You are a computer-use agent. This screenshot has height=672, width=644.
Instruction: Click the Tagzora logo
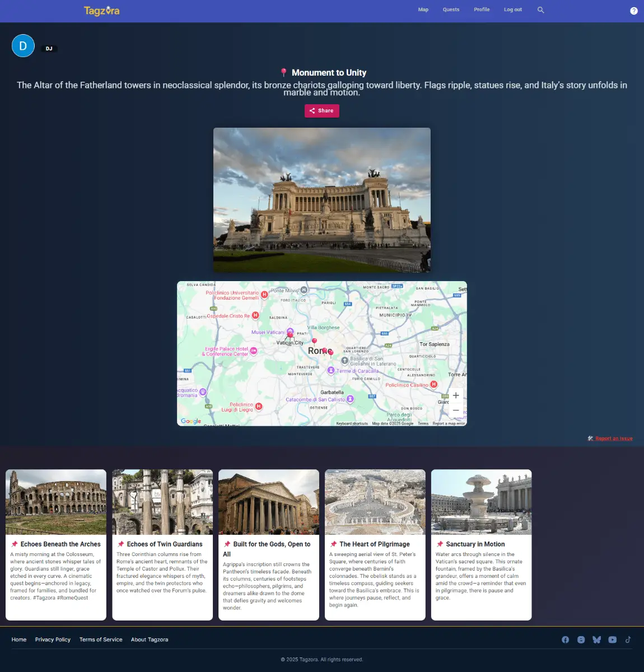(101, 11)
